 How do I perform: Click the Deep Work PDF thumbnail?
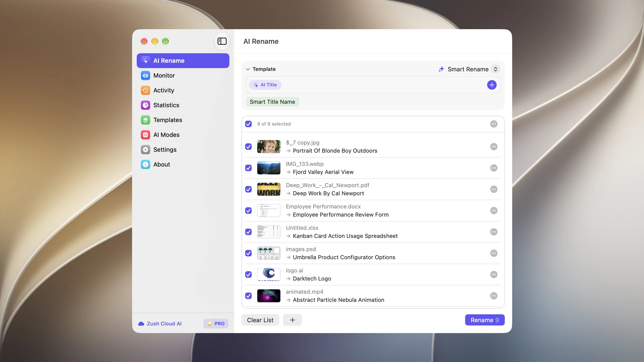pos(269,189)
